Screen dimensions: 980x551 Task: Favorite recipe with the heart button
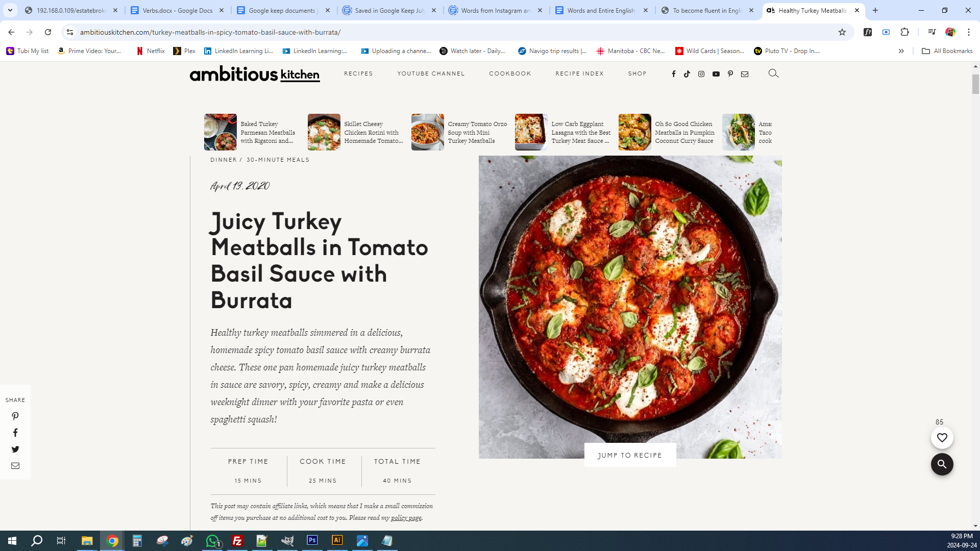pos(942,438)
